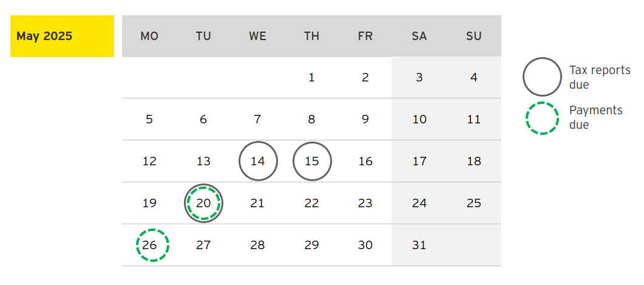Choose date 9 in the calendar
The width and height of the screenshot is (644, 285).
tap(365, 119)
